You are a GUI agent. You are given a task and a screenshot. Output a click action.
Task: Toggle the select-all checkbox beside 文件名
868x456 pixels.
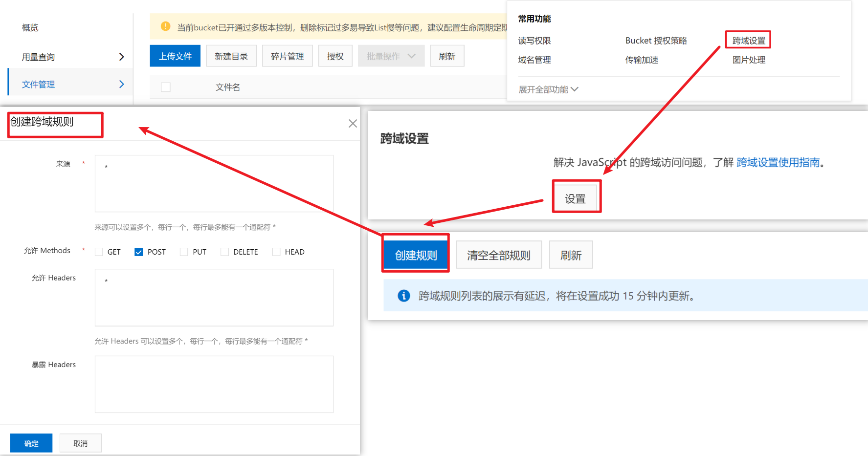(166, 87)
